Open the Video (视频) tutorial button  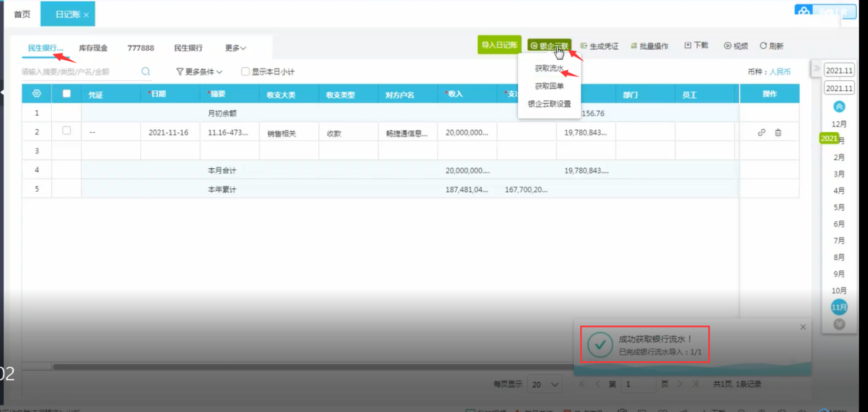click(x=736, y=46)
